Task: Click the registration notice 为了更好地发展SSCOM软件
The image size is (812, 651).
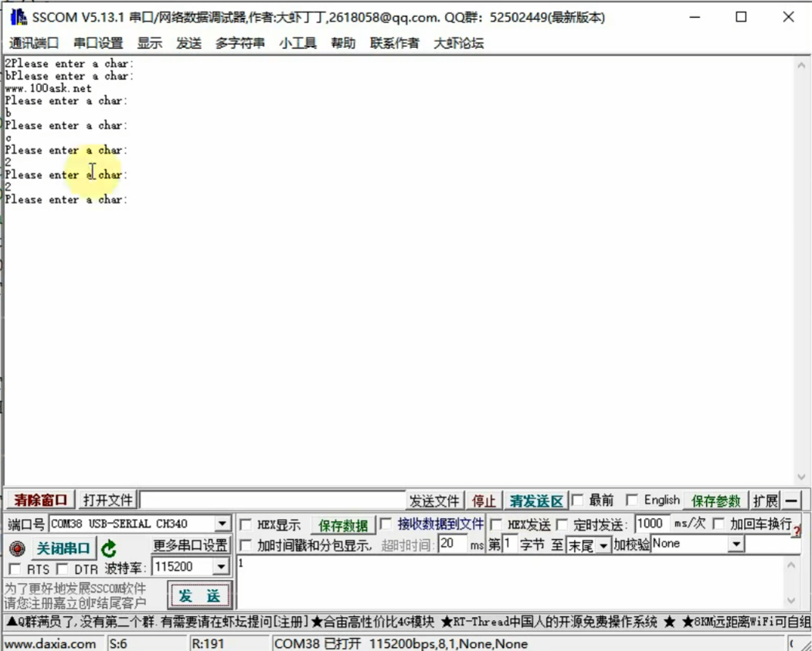Action: 76,588
